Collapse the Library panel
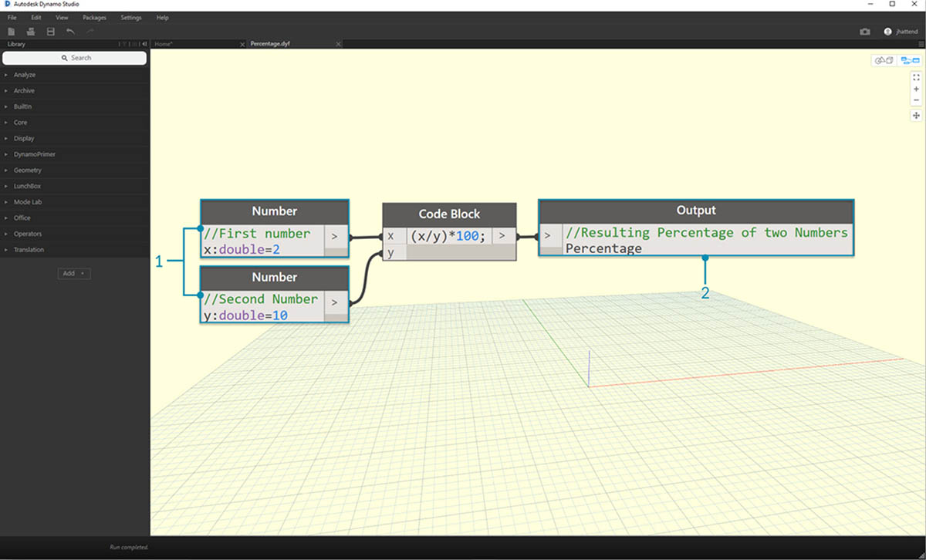 pos(143,44)
